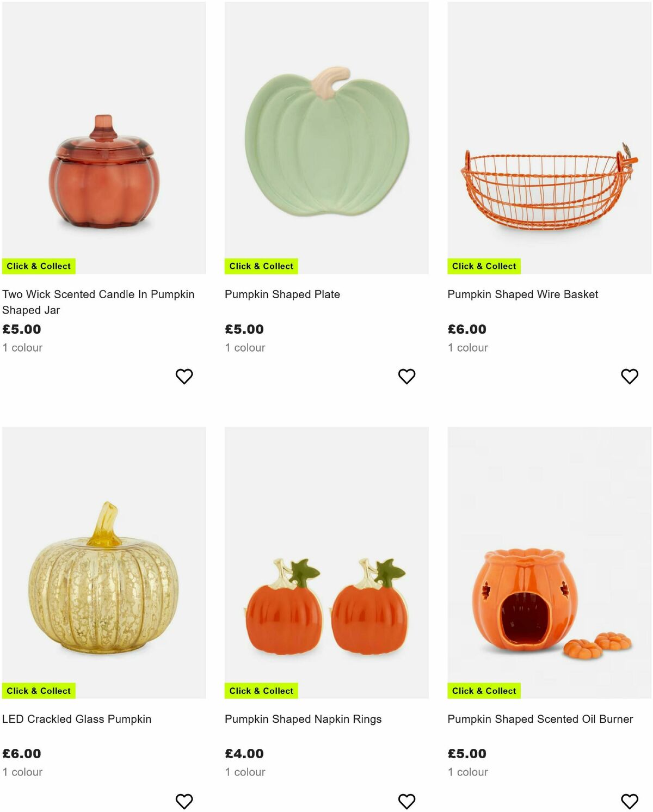Click the Click & Collect badge on the candle jar
653x812 pixels.
(39, 266)
